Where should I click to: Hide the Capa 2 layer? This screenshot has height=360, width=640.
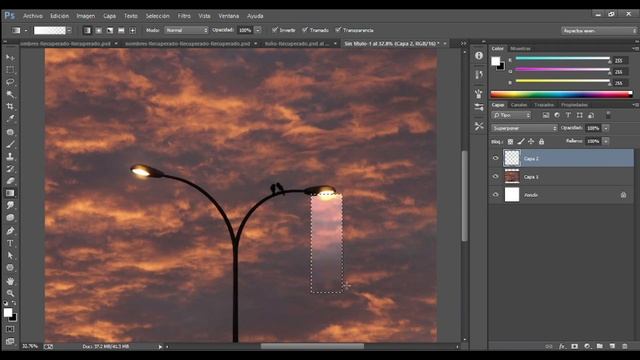point(496,158)
